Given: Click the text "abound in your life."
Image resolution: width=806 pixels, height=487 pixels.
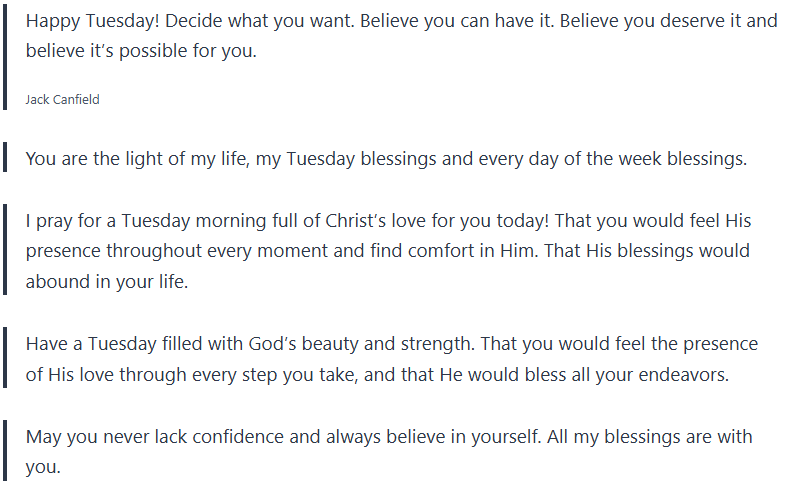Looking at the screenshot, I should (x=107, y=281).
